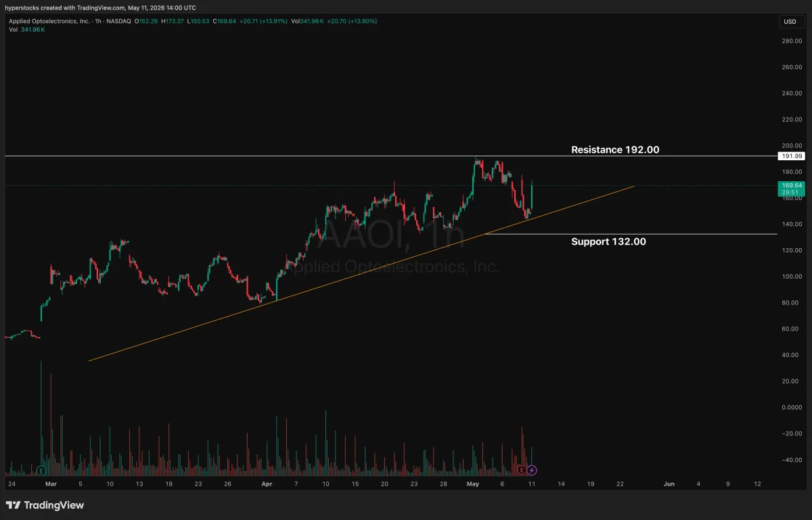Click the red earnings E marker in May
This screenshot has width=812, height=520.
click(522, 469)
